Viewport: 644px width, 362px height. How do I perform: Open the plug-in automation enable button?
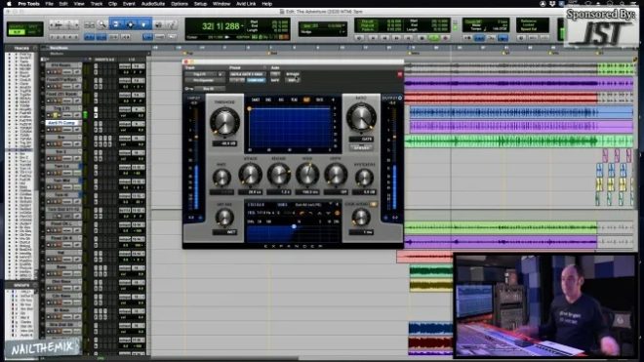(x=275, y=74)
